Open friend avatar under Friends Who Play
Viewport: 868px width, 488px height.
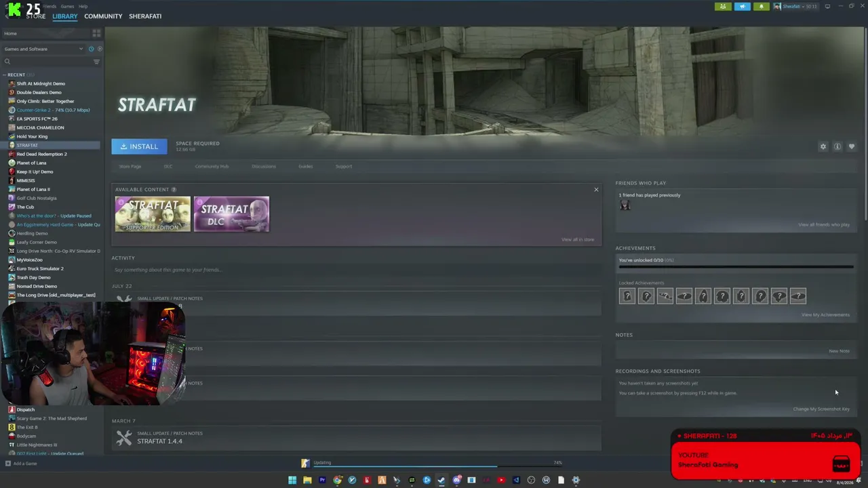625,205
